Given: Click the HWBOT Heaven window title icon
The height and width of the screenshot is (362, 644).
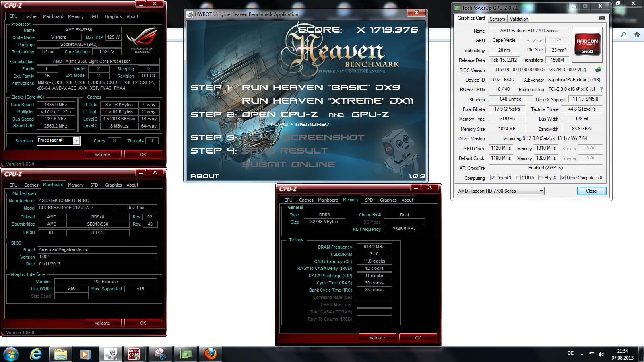Looking at the screenshot, I should point(190,14).
